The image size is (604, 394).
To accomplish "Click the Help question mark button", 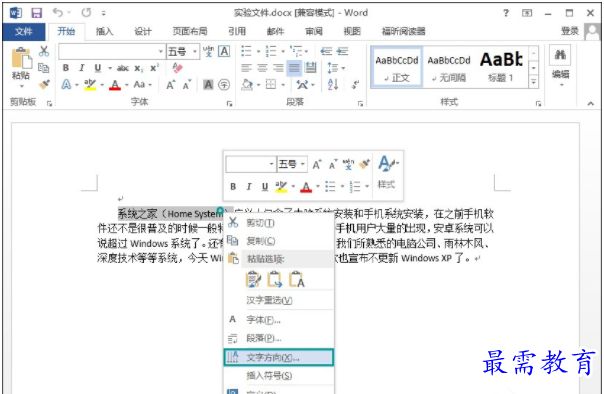I will click(x=506, y=13).
